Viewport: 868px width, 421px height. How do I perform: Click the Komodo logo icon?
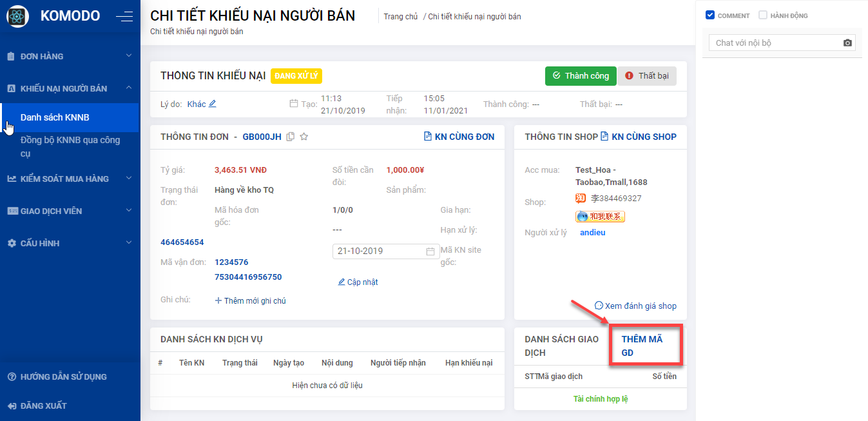[17, 16]
